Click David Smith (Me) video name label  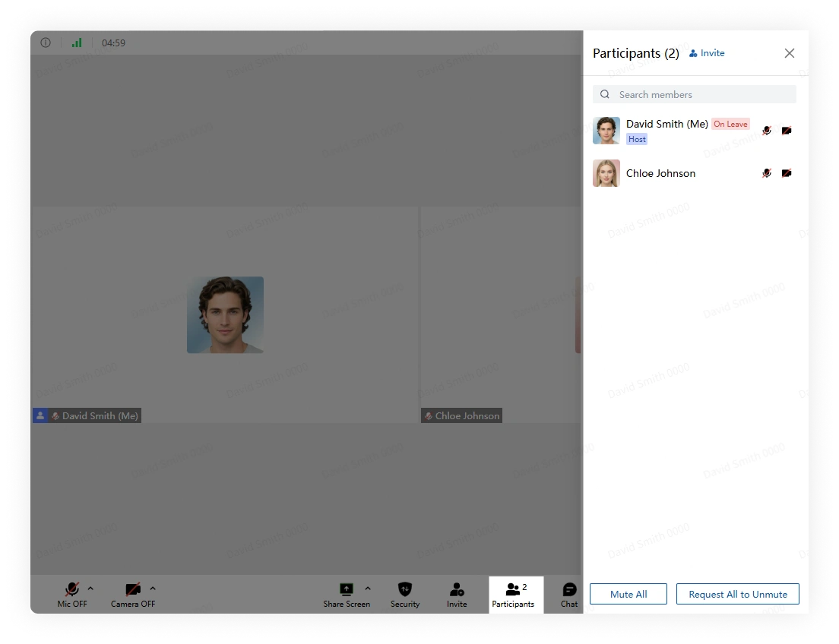(x=100, y=415)
